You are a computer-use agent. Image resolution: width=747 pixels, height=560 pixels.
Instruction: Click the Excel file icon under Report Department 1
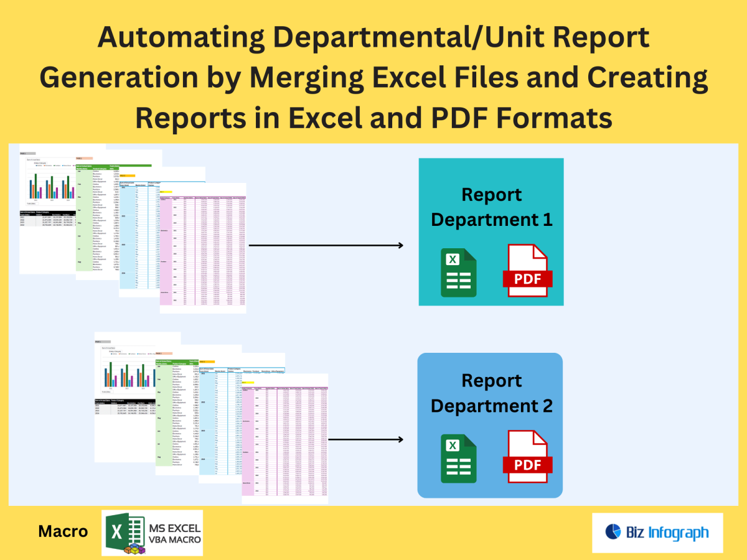[x=458, y=272]
